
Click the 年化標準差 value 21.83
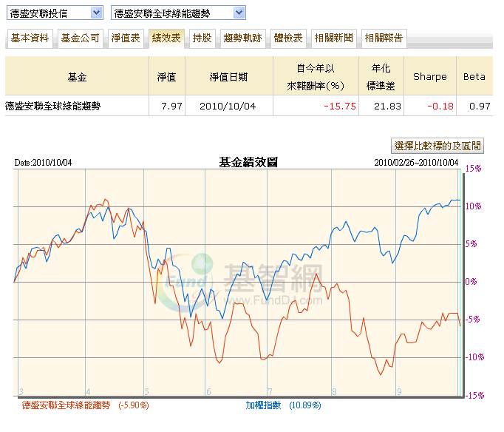(387, 106)
